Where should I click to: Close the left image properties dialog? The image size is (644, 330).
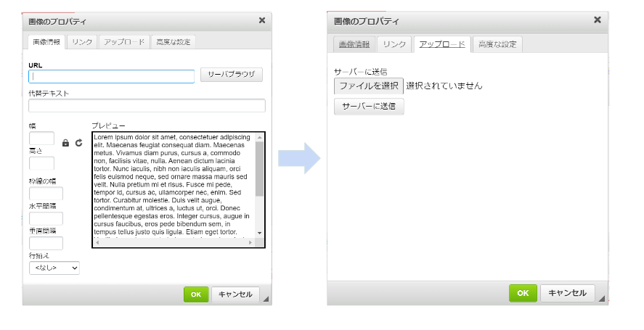tap(262, 20)
